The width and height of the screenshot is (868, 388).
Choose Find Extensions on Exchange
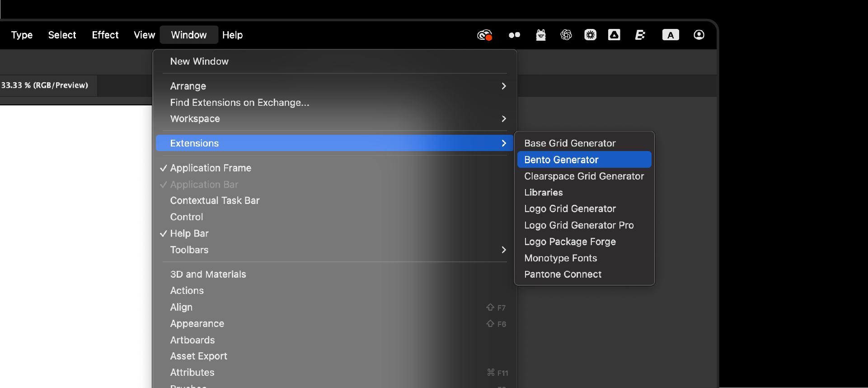pyautogui.click(x=334, y=102)
